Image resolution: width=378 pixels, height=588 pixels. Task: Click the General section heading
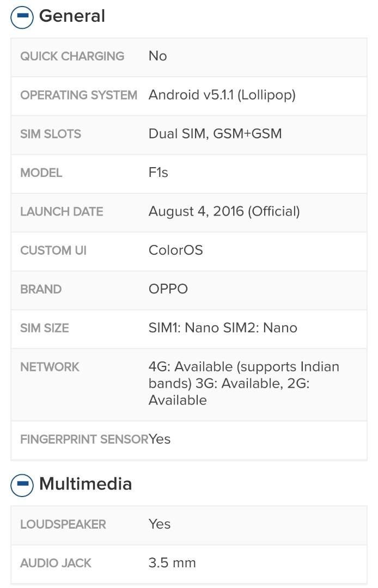pos(72,16)
